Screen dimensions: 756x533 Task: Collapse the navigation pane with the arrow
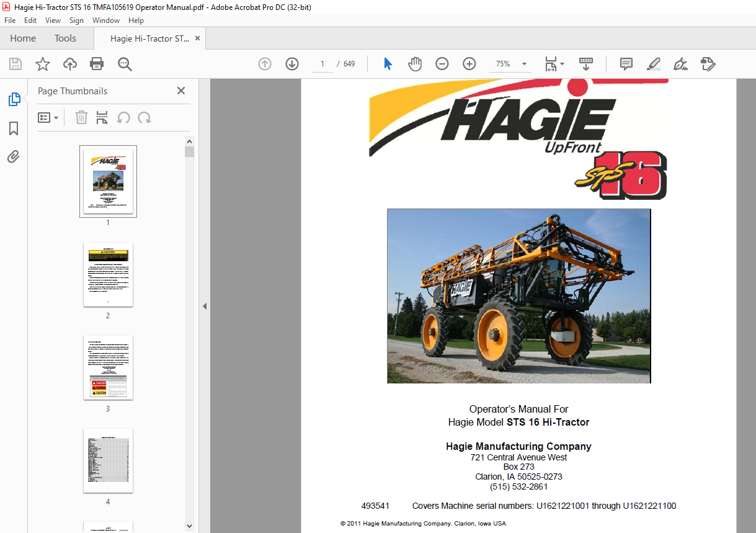pyautogui.click(x=205, y=306)
